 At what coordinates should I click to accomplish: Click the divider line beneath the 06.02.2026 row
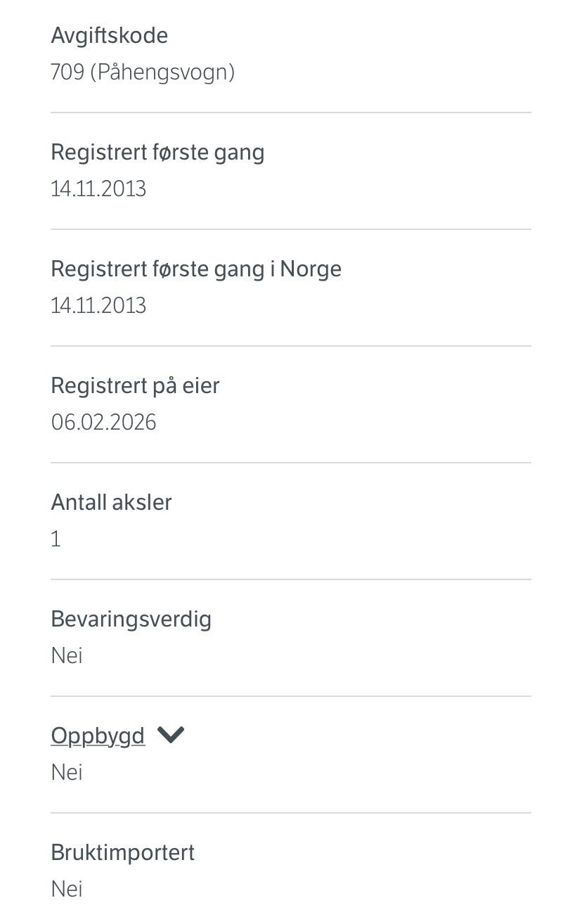(291, 463)
